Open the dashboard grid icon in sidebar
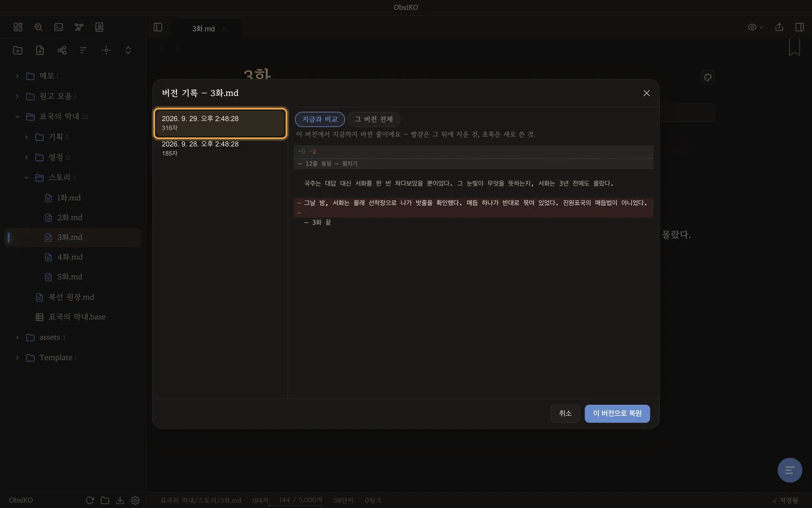Viewport: 812px width, 508px height. [x=18, y=27]
